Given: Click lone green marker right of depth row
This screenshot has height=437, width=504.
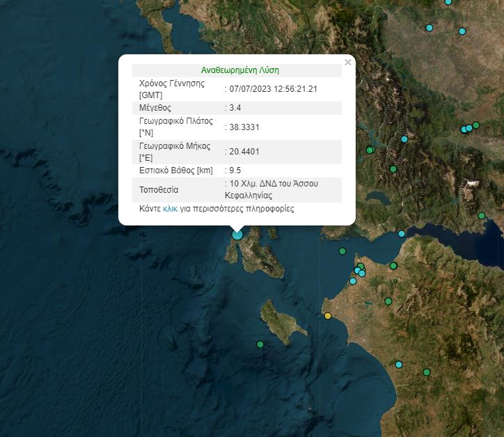Looking at the screenshot, I should (393, 169).
